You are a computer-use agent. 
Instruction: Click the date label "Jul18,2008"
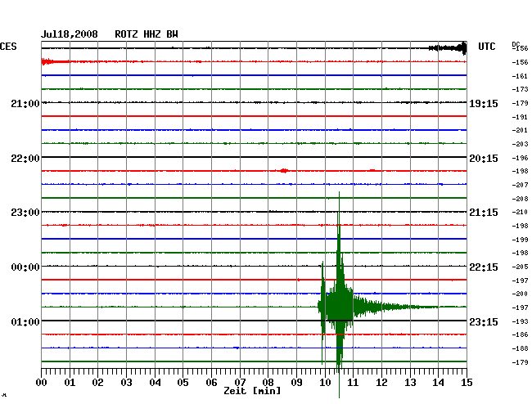click(70, 34)
